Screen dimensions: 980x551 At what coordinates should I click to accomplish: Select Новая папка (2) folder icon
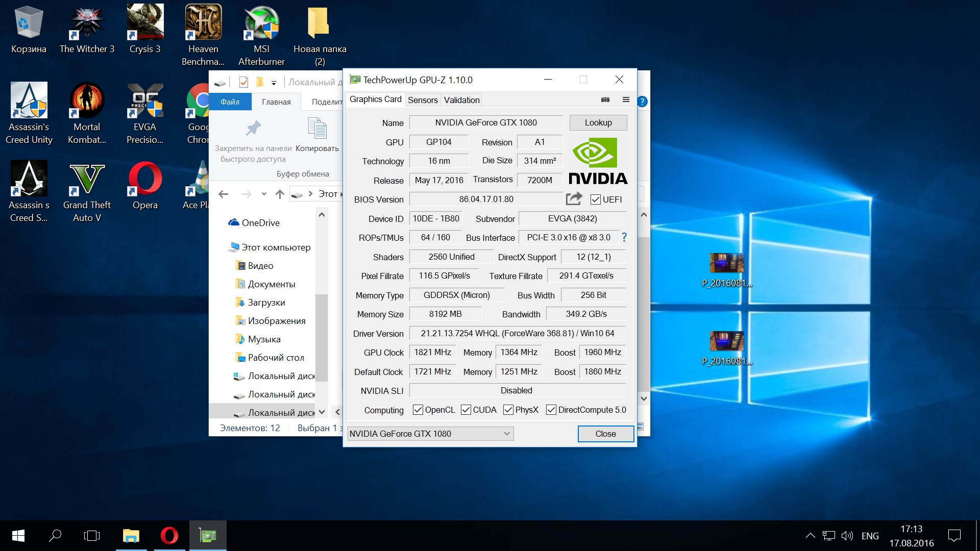pos(320,36)
